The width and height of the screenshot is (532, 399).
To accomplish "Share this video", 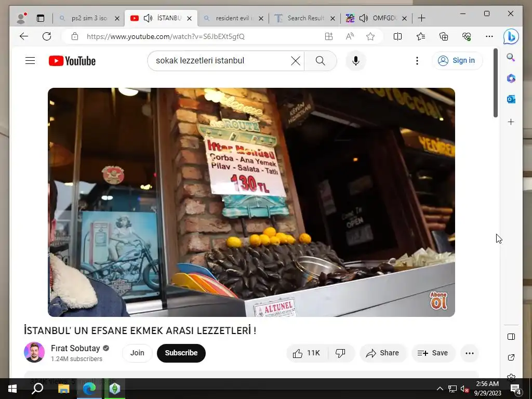I will [382, 353].
